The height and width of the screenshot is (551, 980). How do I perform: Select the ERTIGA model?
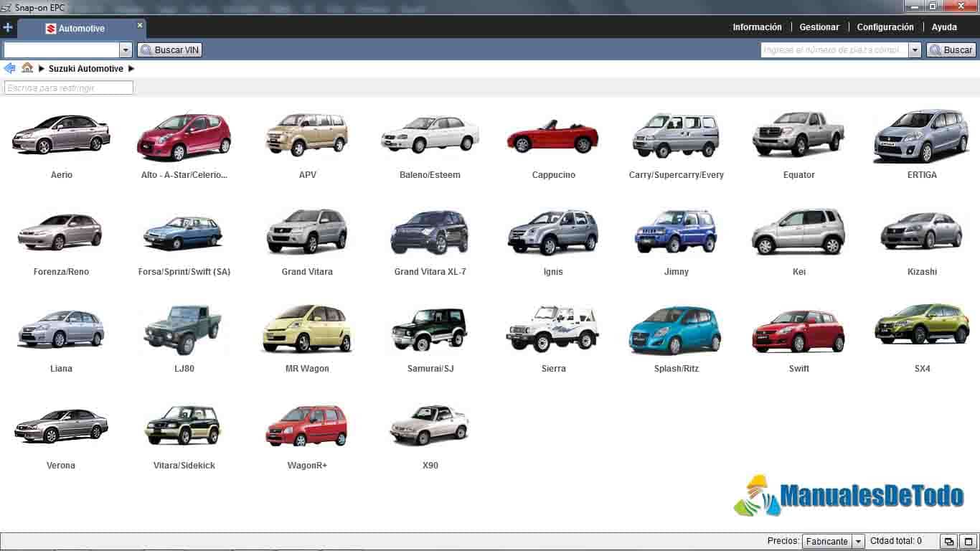click(922, 143)
